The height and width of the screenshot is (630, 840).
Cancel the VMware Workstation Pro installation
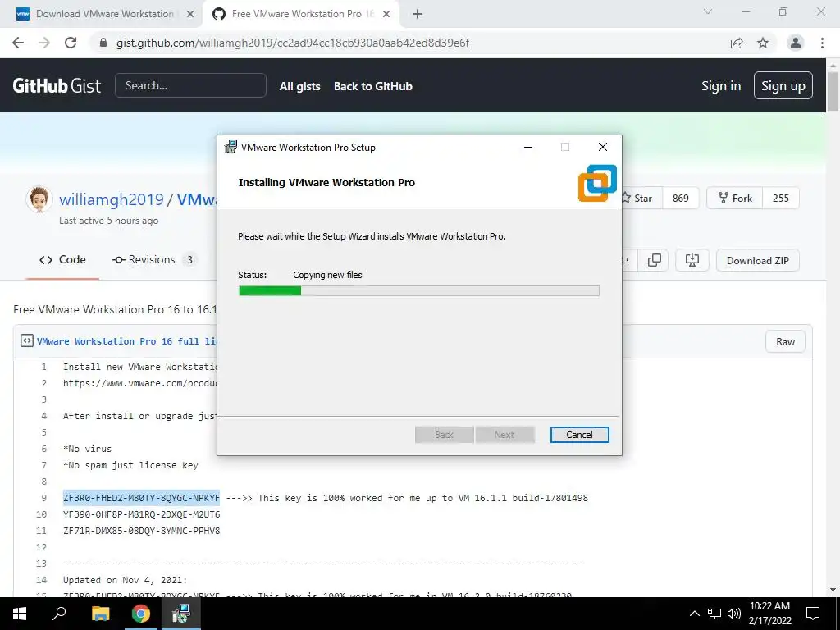point(579,435)
